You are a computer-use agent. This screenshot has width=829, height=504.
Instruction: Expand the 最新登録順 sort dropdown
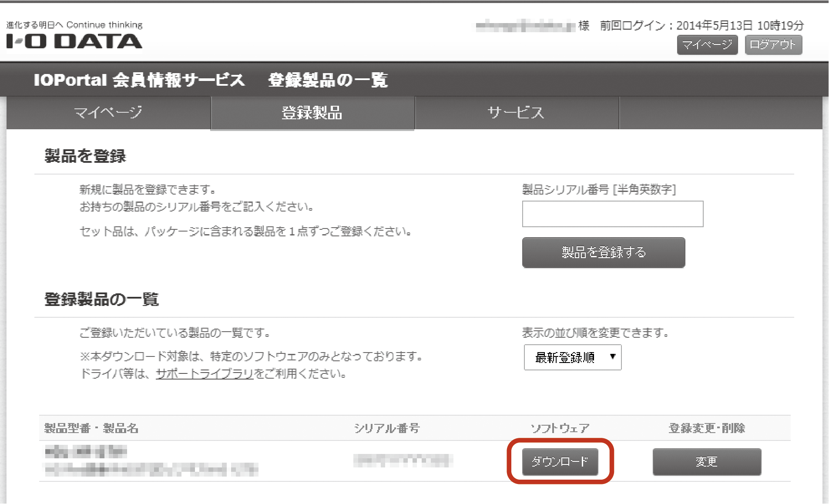point(572,357)
